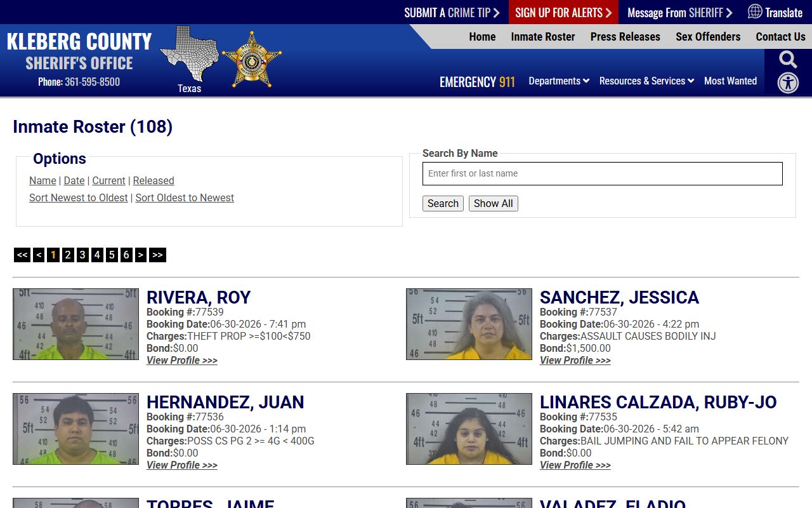Click booking date 06-30-2026 - 5:42 am

click(x=652, y=429)
